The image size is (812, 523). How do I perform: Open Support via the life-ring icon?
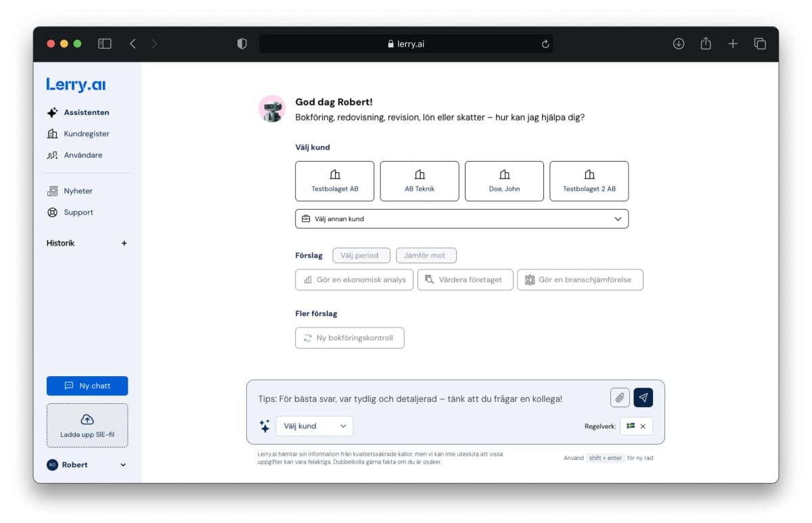[x=53, y=212]
